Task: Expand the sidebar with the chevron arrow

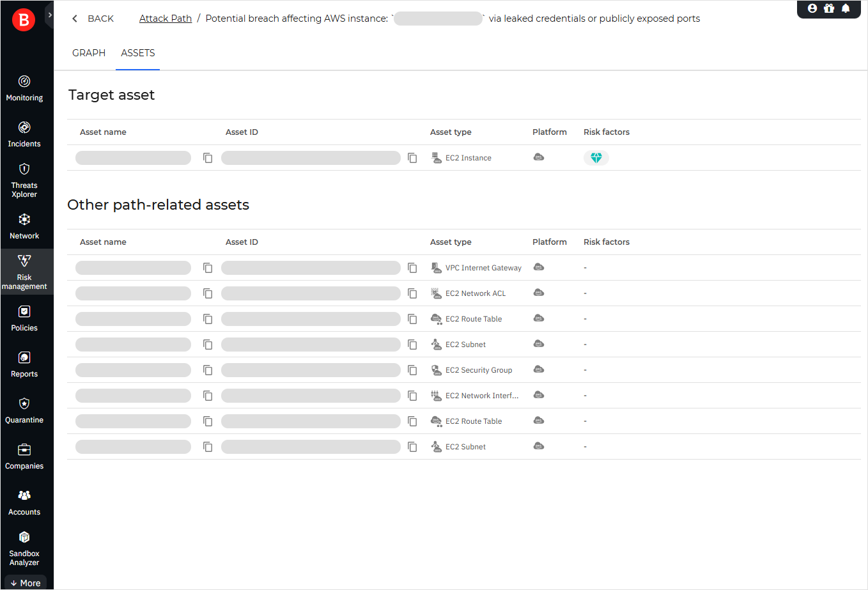Action: tap(50, 15)
